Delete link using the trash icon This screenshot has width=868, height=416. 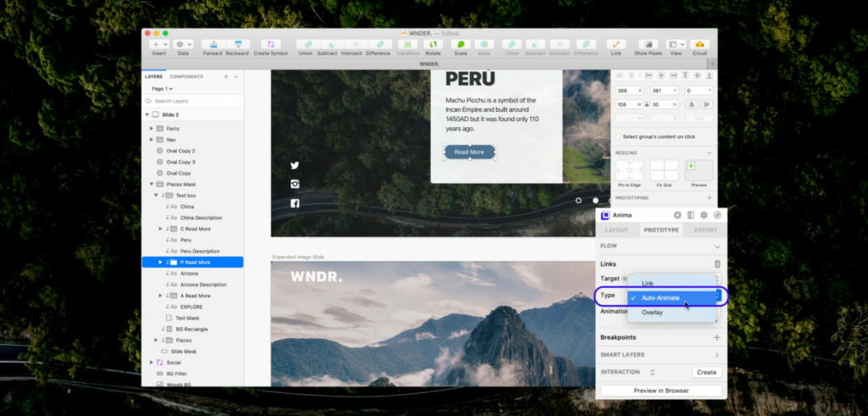pyautogui.click(x=717, y=264)
